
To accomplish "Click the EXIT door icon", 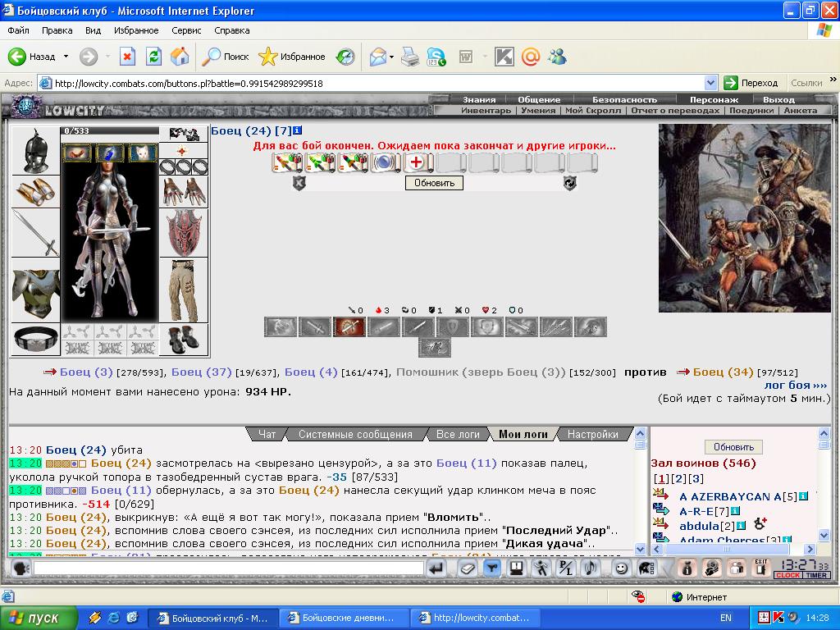I will point(760,568).
